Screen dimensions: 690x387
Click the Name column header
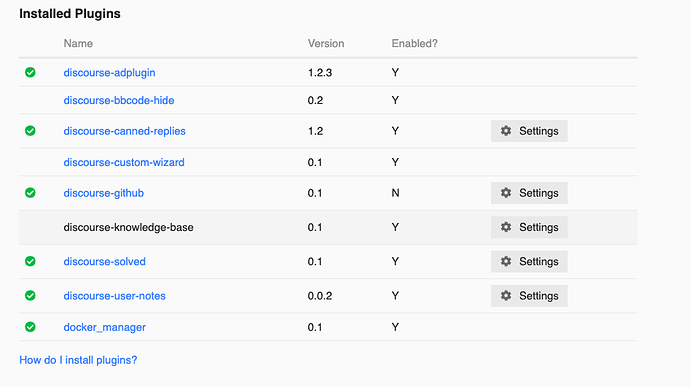click(78, 43)
